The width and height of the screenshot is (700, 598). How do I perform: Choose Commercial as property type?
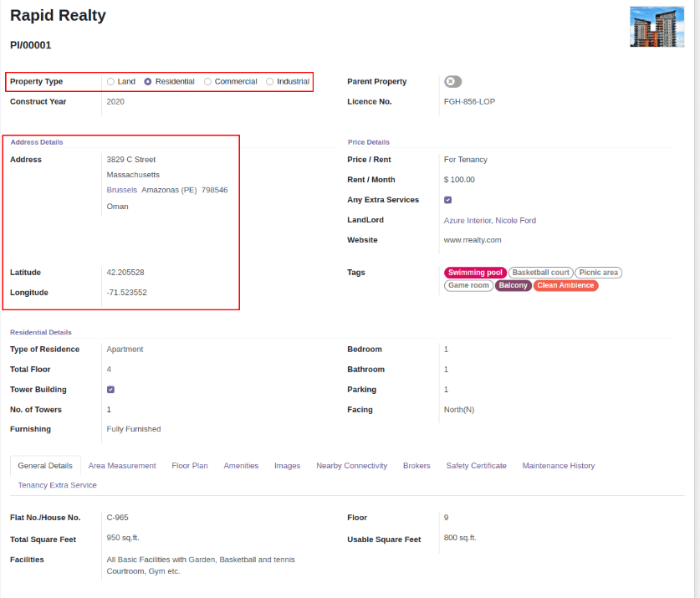[208, 82]
